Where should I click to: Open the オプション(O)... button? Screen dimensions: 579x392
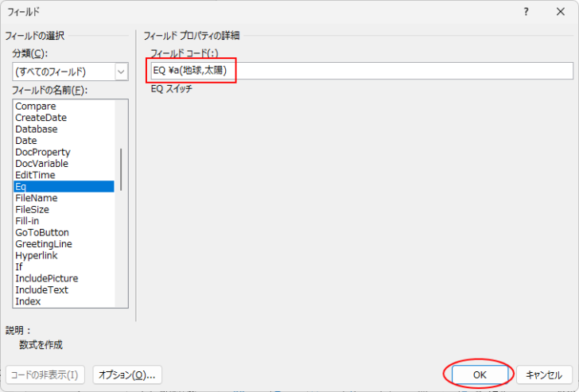[127, 374]
